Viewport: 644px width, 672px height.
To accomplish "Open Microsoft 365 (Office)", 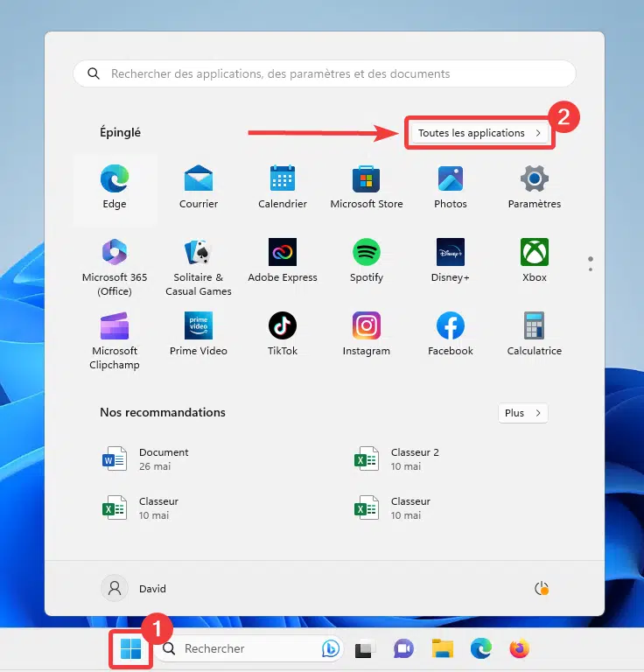I will 115,267.
